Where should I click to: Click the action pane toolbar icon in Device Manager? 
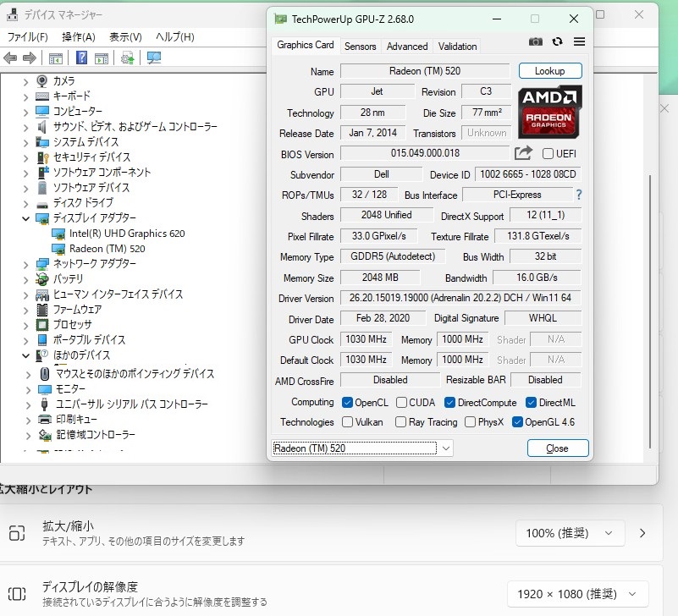click(x=102, y=58)
